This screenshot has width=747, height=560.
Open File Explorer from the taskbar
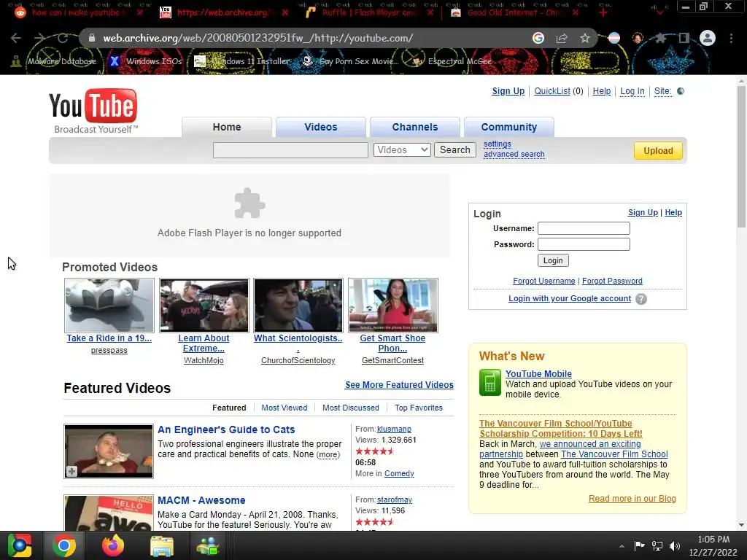pos(162,545)
